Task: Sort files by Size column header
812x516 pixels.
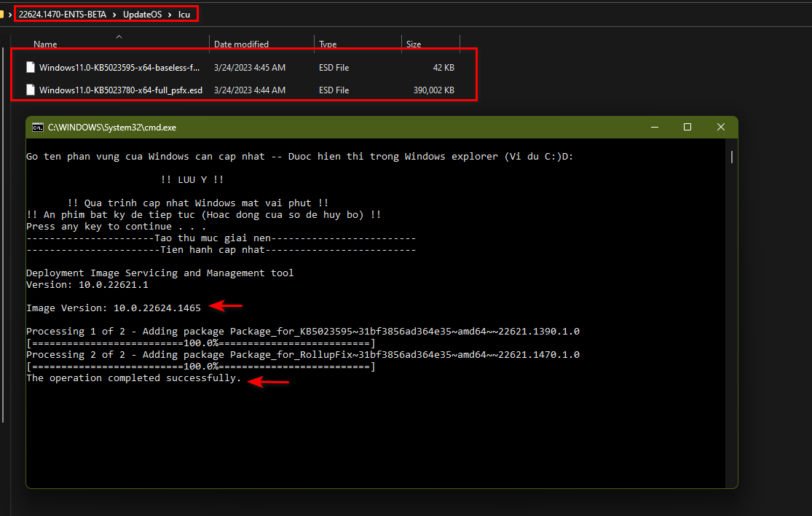Action: [413, 44]
